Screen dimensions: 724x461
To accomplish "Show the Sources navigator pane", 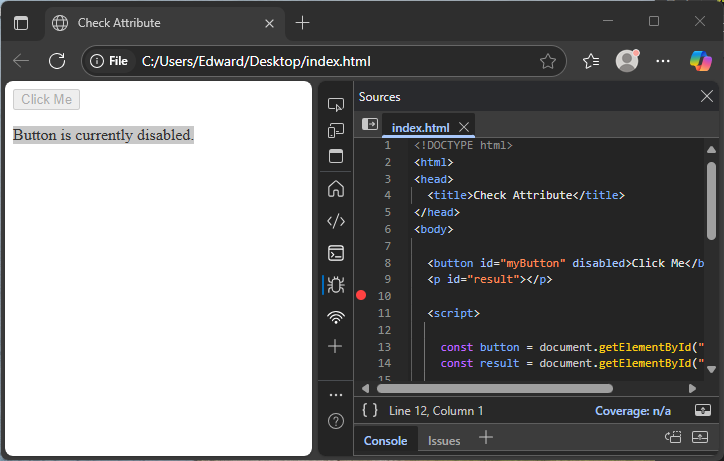I will (370, 124).
